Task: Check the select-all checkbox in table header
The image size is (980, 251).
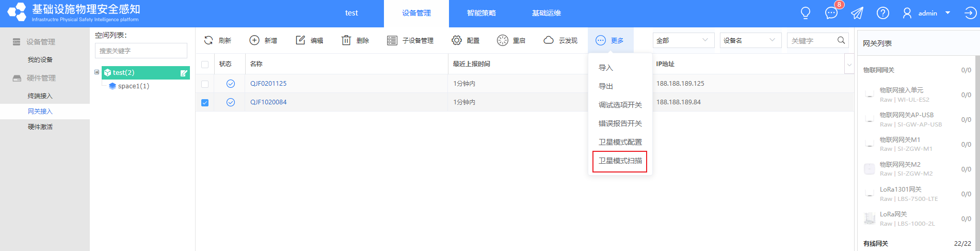Action: tap(205, 65)
